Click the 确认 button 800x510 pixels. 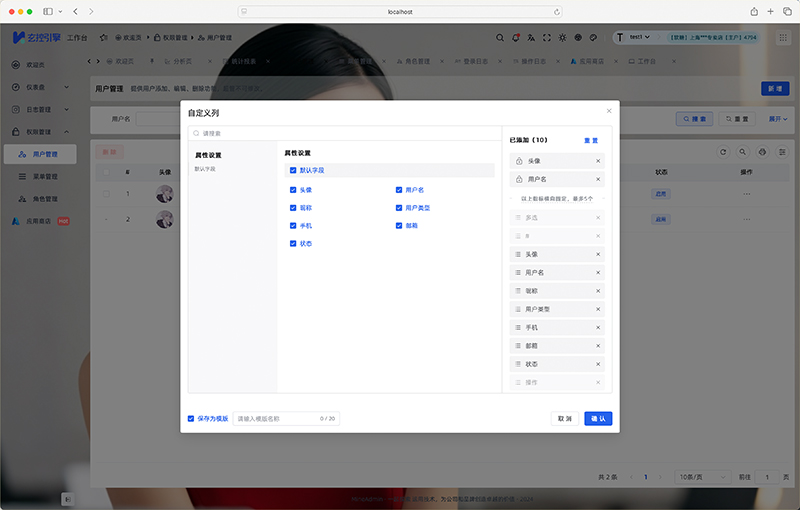click(598, 419)
